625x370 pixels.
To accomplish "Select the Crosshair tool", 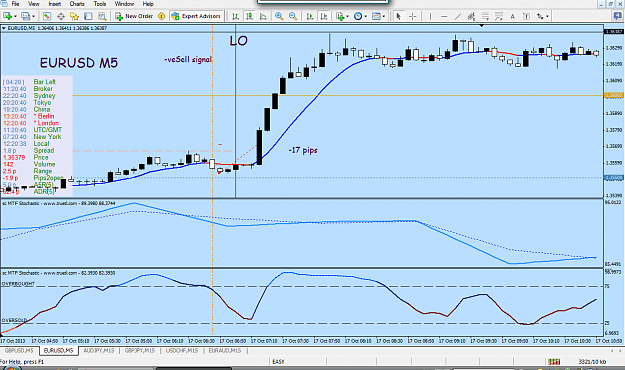I will tap(413, 16).
